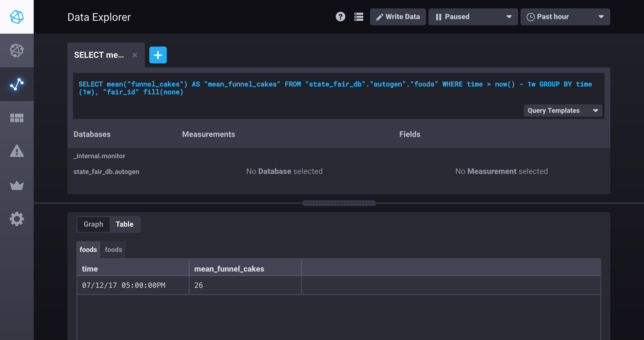Open the Host List sidebar icon

tap(17, 50)
